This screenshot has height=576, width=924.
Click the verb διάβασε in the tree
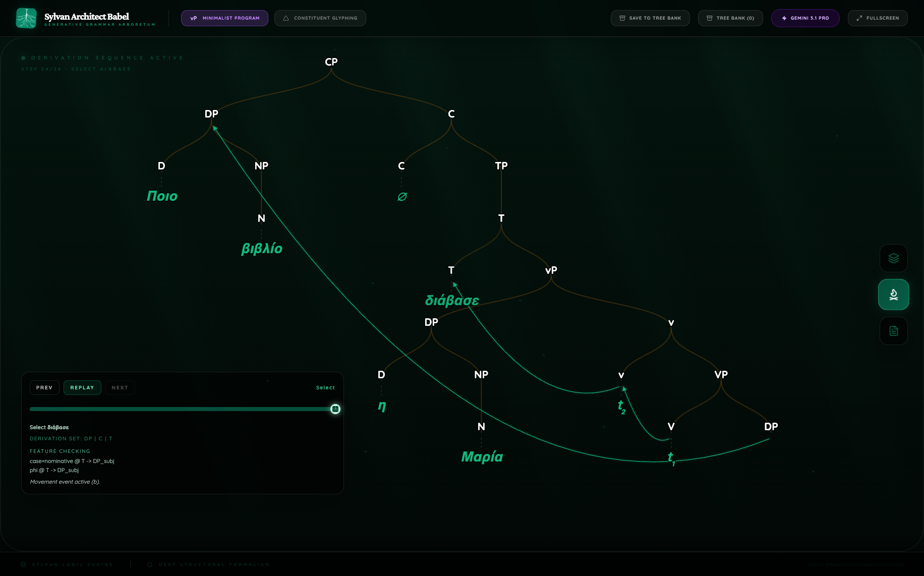pos(452,301)
